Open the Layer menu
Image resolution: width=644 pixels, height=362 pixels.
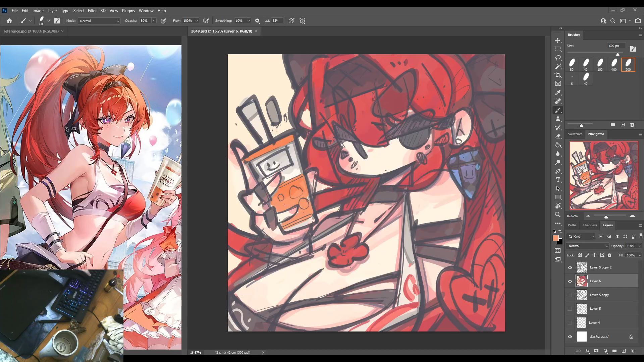(52, 11)
